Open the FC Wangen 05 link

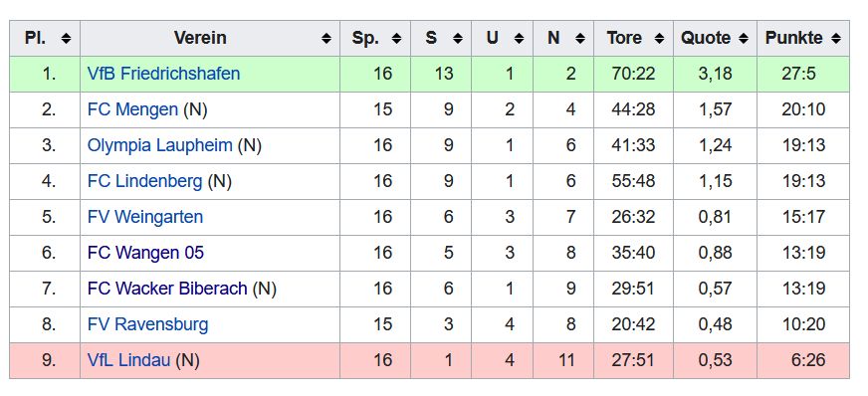pyautogui.click(x=145, y=253)
